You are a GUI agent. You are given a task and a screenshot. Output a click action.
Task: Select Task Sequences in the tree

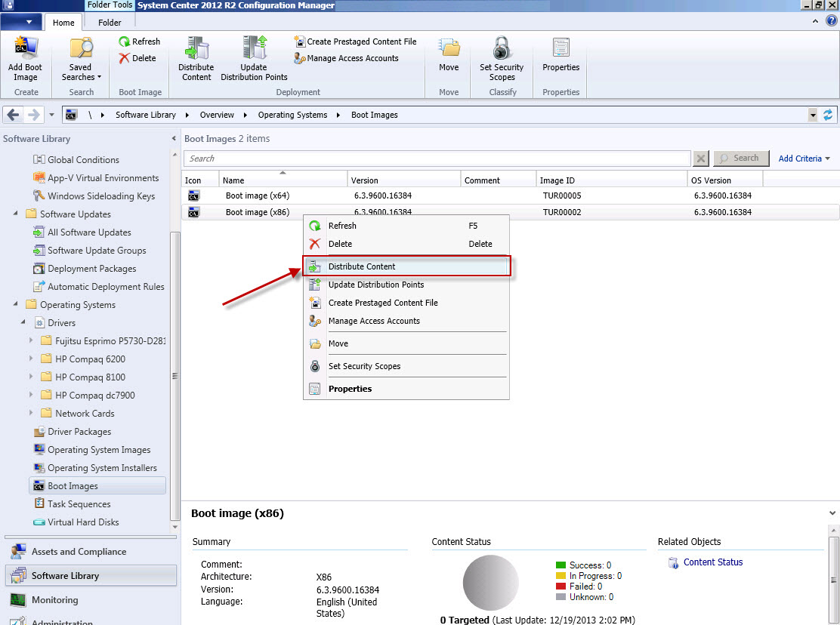pos(72,504)
